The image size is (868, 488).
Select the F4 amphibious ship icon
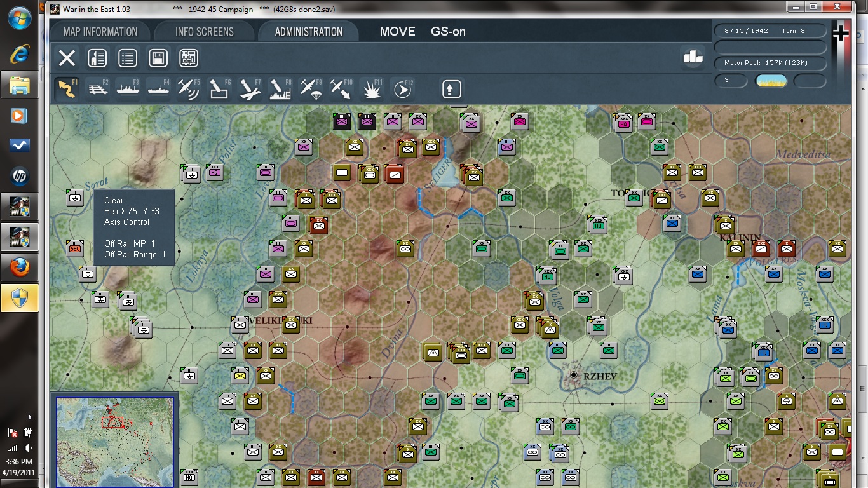[x=158, y=89]
